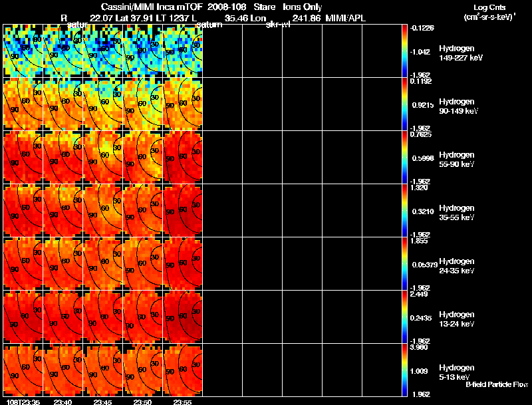Select the '23:50' time label
This screenshot has height=405, width=532.
pos(142,402)
